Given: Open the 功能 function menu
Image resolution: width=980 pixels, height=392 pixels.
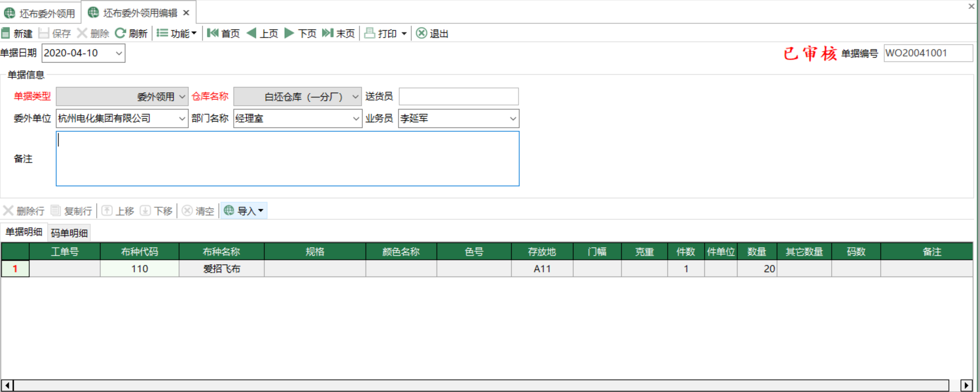Looking at the screenshot, I should pos(177,34).
